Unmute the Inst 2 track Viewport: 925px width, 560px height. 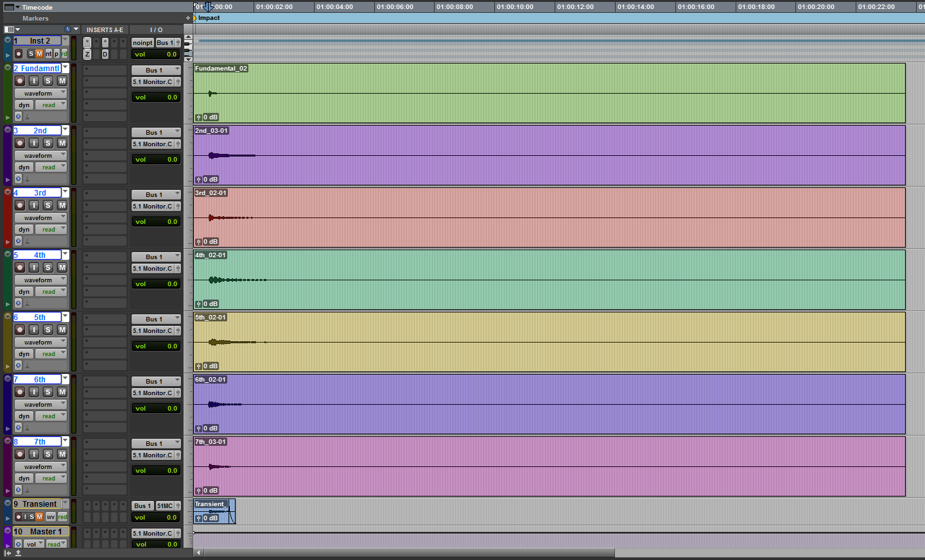point(39,54)
